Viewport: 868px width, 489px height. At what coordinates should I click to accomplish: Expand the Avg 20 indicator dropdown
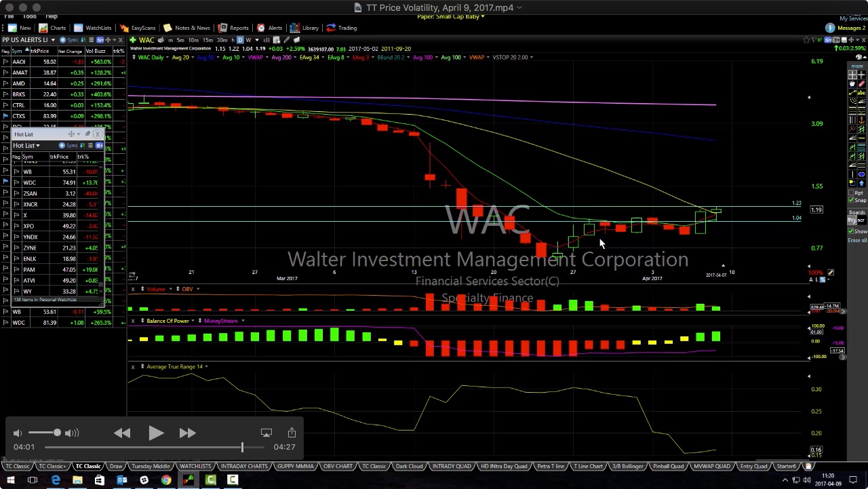pyautogui.click(x=193, y=57)
